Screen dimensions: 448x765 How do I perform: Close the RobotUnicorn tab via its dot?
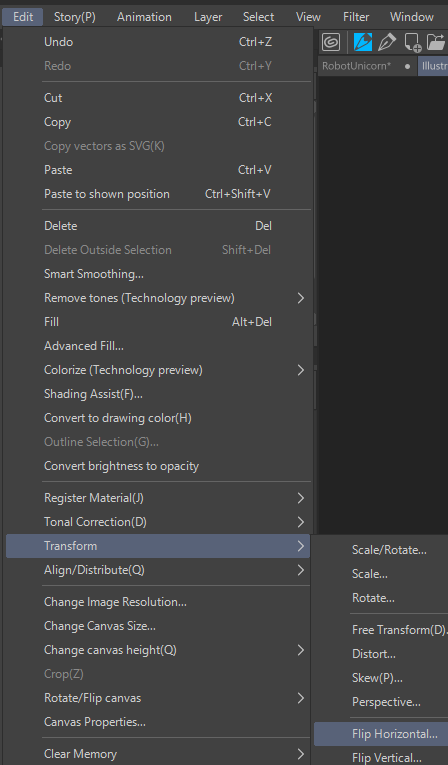[407, 66]
